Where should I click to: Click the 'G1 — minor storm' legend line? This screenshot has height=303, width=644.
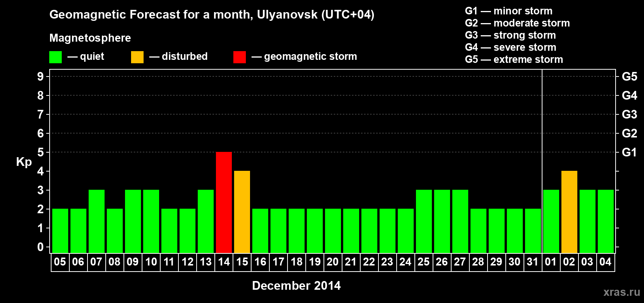coord(508,11)
